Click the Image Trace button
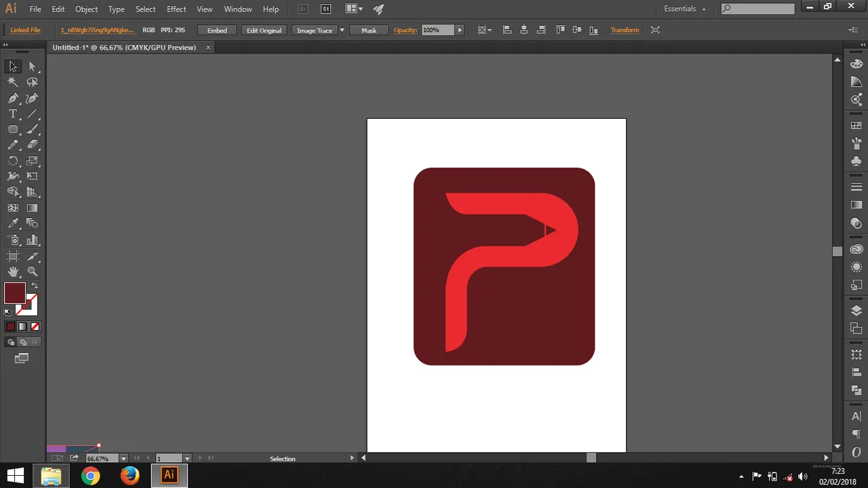Screen dimensions: 868x488 pyautogui.click(x=315, y=30)
